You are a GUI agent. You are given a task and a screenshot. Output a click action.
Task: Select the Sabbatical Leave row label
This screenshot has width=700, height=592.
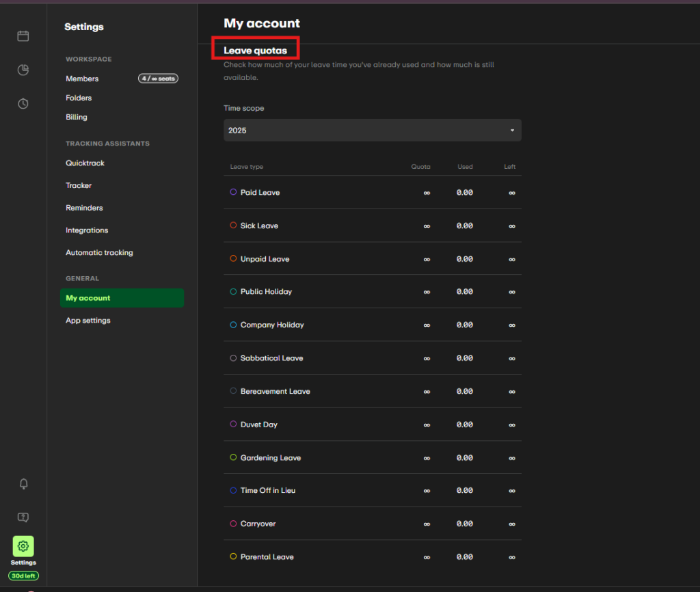[272, 358]
